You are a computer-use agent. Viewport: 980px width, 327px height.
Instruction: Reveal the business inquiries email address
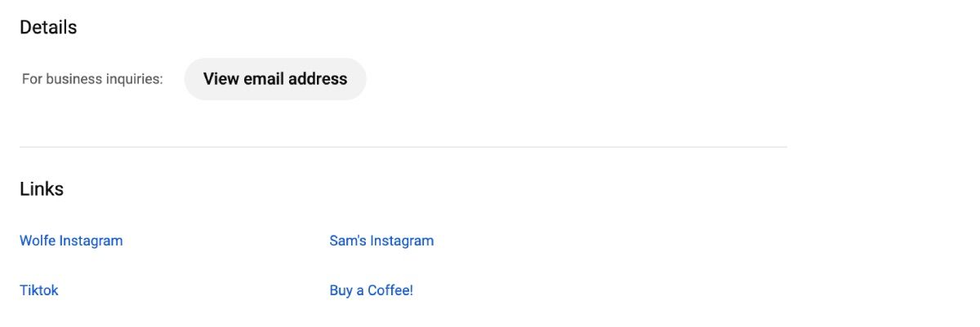coord(275,79)
